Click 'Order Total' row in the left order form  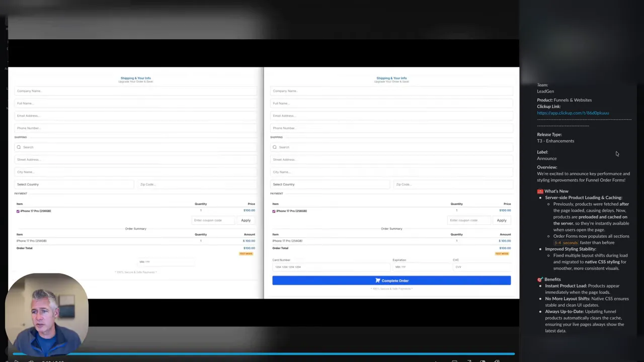coord(135,248)
